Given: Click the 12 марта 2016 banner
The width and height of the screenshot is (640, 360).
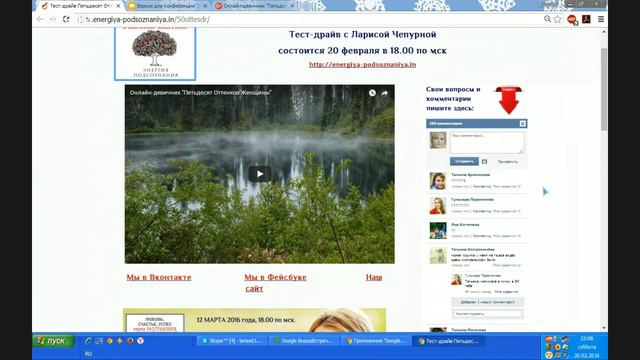Looking at the screenshot, I should point(254,320).
